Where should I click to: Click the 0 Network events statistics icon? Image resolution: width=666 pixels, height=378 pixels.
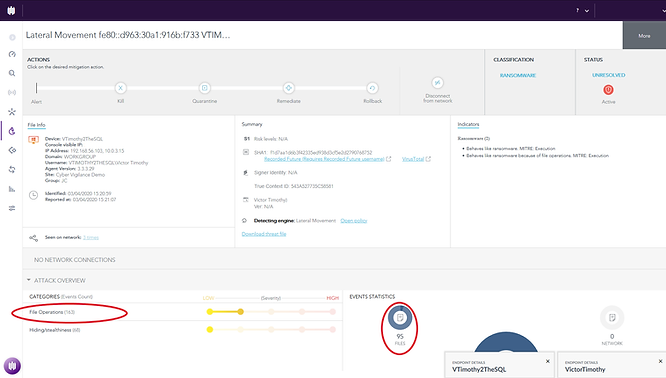pyautogui.click(x=612, y=318)
